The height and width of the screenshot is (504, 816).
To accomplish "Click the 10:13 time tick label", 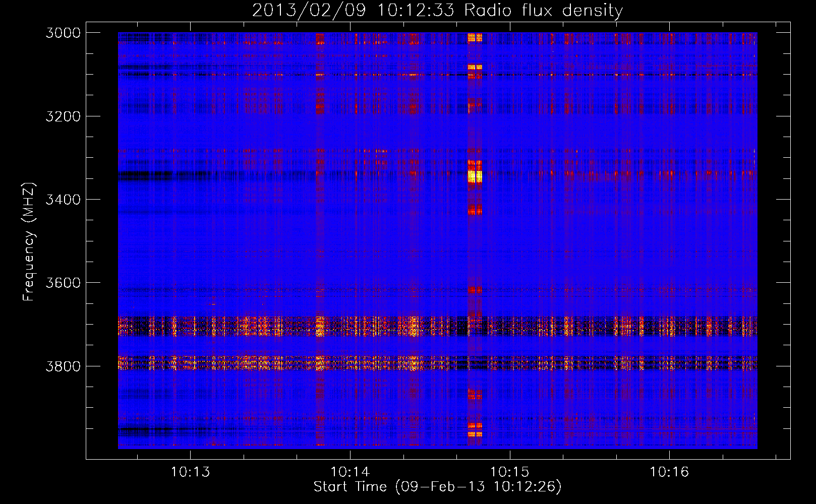I will [x=190, y=472].
